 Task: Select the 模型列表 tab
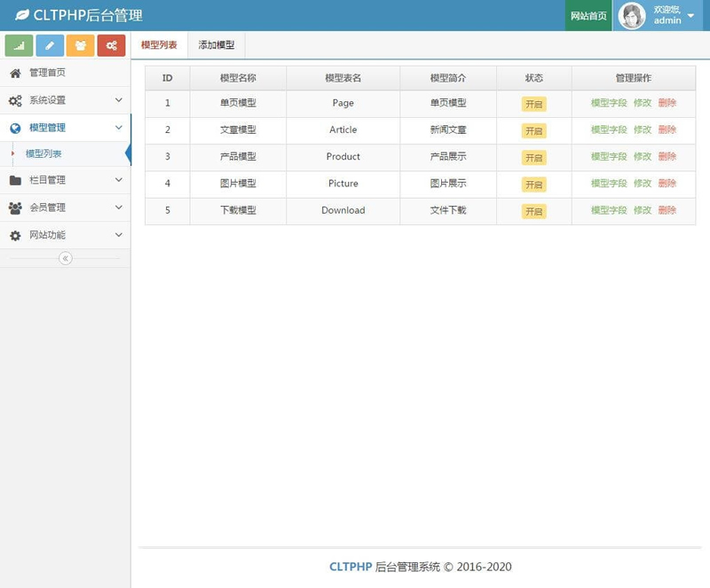[x=159, y=44]
